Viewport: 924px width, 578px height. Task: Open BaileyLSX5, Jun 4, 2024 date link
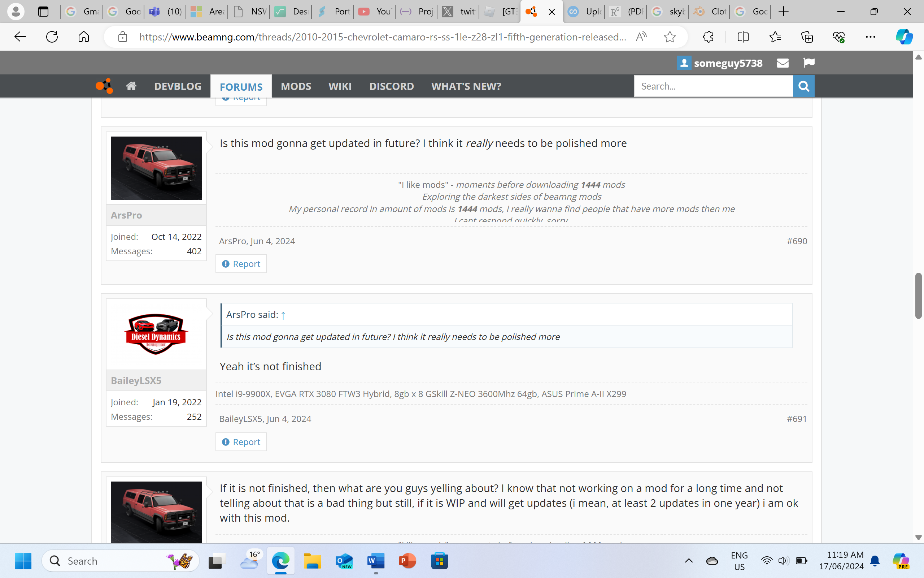pos(289,419)
